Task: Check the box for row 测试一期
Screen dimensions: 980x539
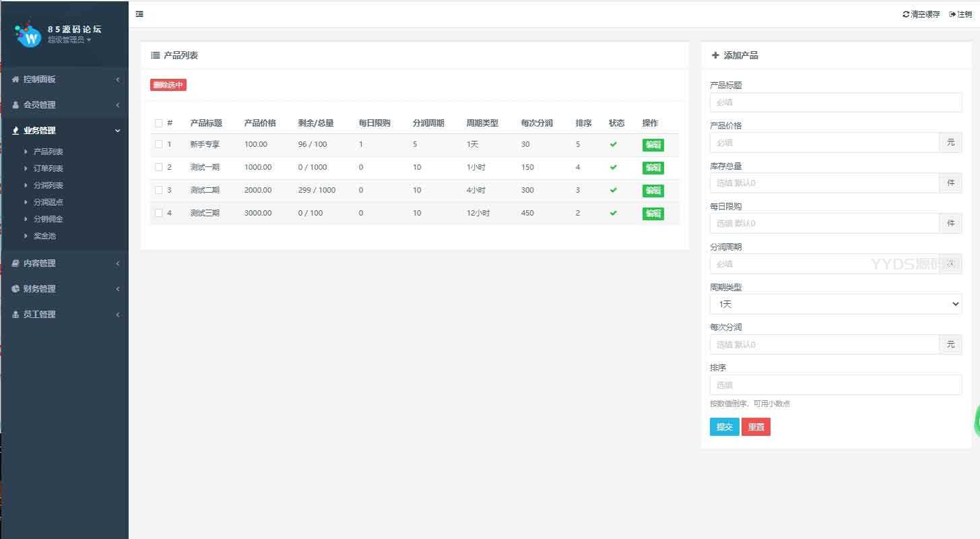Action: tap(158, 167)
